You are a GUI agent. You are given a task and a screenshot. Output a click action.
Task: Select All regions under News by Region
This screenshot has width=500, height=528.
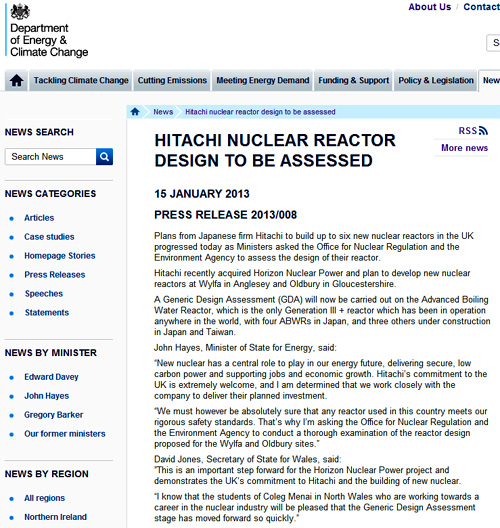pos(44,498)
